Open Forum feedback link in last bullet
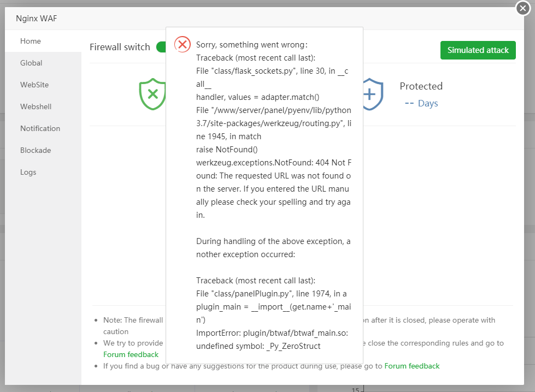The image size is (535, 392). [412, 366]
